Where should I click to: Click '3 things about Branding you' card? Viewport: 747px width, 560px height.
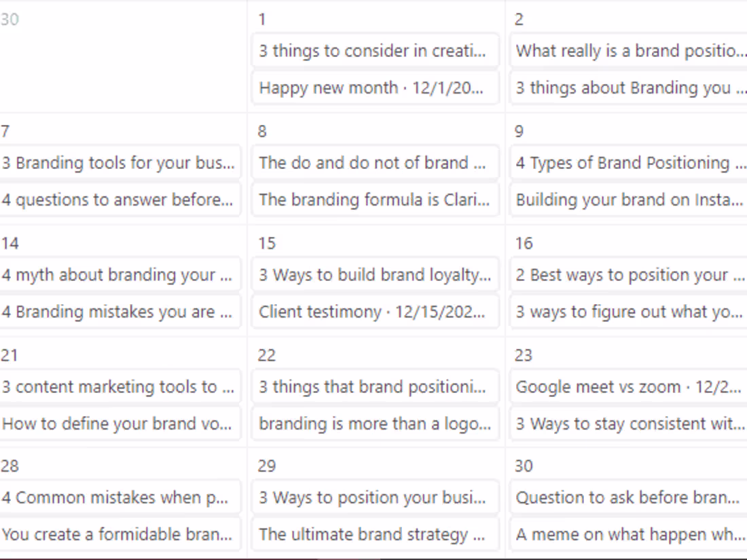tap(629, 88)
